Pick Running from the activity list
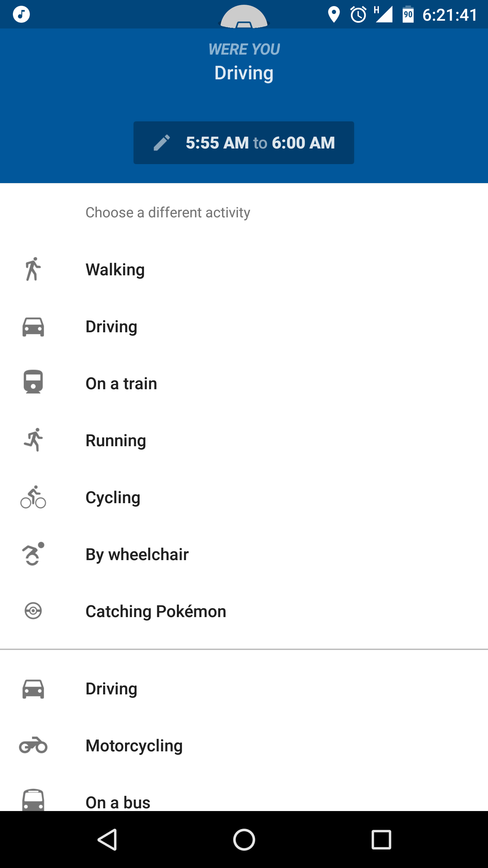488x868 pixels. (x=116, y=441)
